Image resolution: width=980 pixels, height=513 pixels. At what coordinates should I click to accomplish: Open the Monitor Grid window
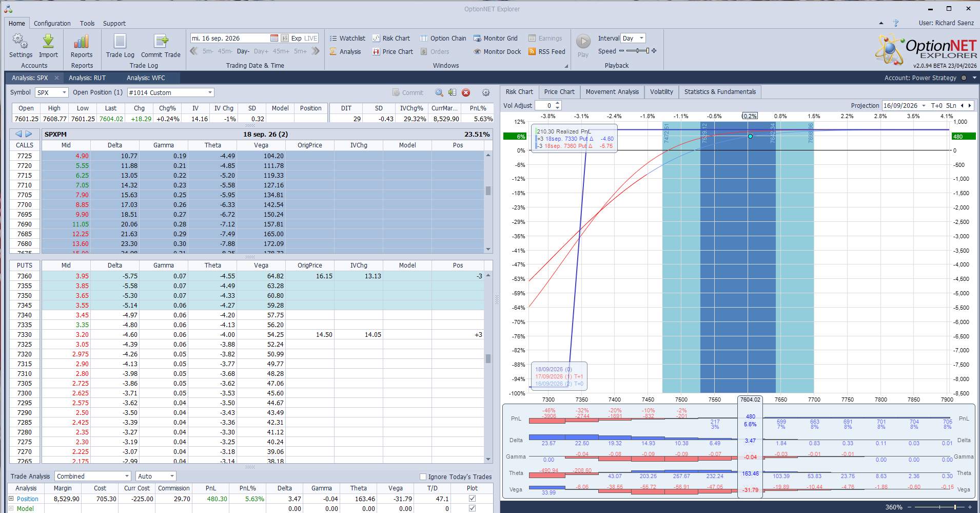(x=496, y=38)
